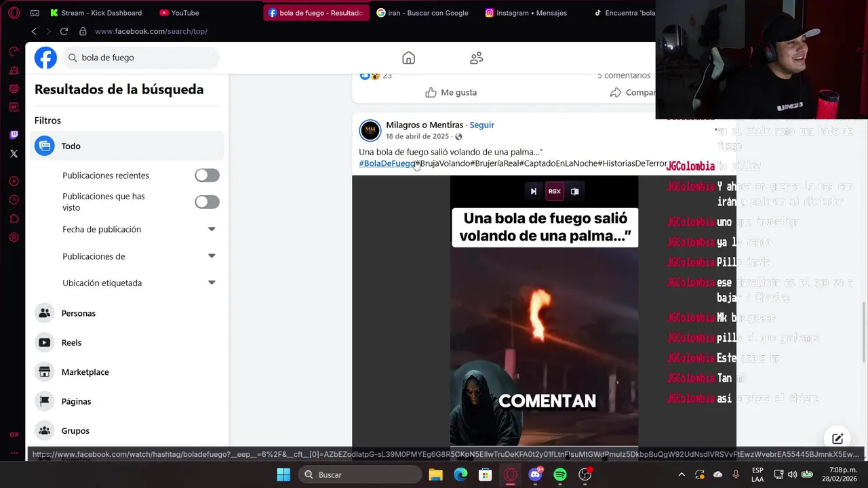Open Milagros o Mentiras profile picture
The image size is (868, 488).
point(370,130)
